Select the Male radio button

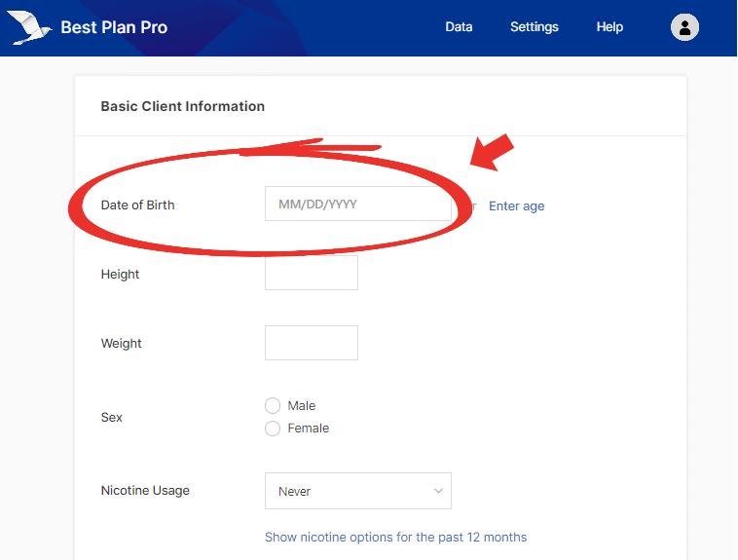click(x=273, y=406)
